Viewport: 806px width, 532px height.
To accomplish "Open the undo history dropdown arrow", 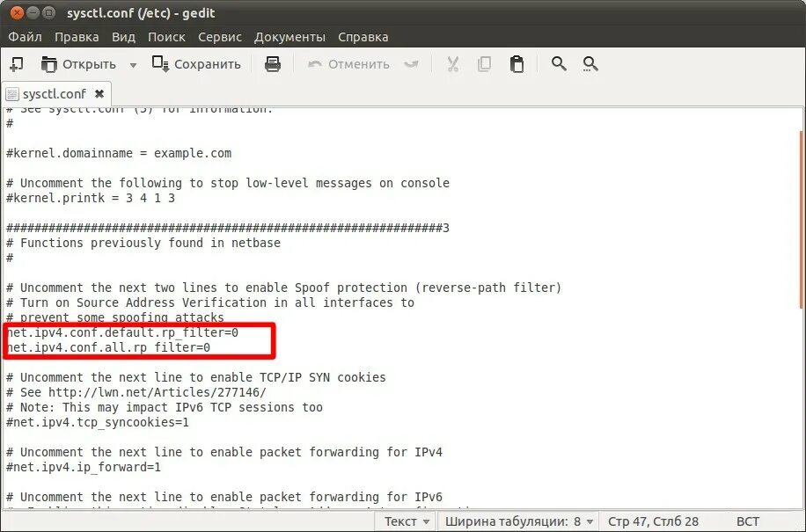I will point(410,63).
